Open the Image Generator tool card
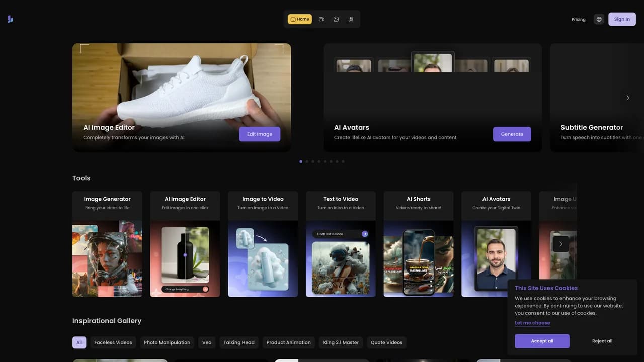644x362 pixels. [x=107, y=244]
